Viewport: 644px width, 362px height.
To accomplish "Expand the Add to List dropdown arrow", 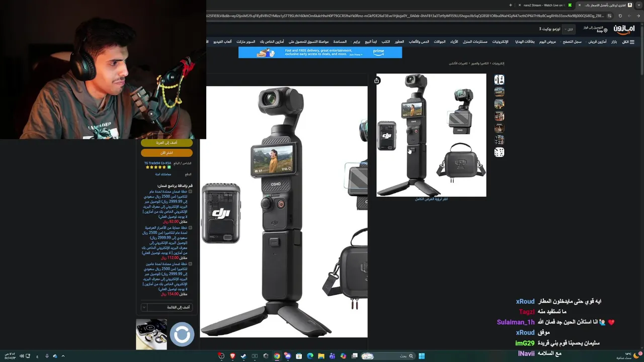I will click(x=144, y=307).
